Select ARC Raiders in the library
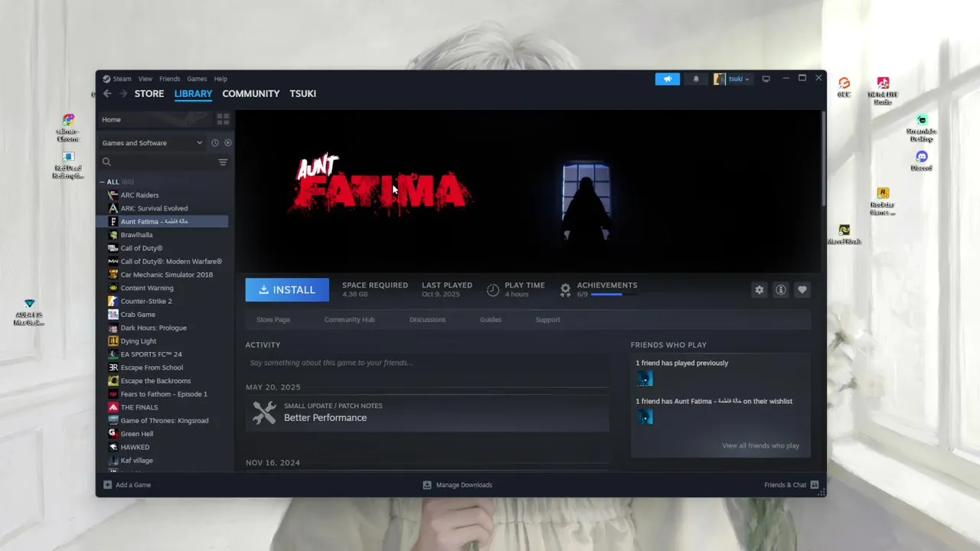This screenshot has height=551, width=980. pyautogui.click(x=139, y=195)
